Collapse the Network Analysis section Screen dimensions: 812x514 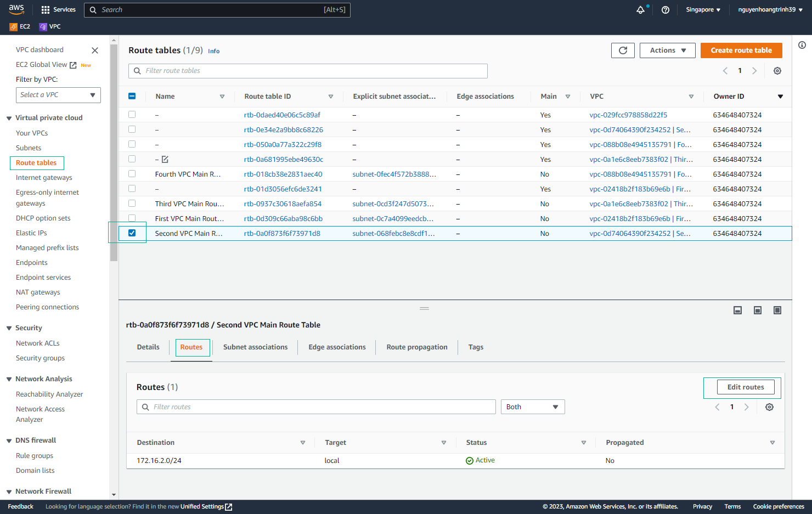[x=9, y=380]
